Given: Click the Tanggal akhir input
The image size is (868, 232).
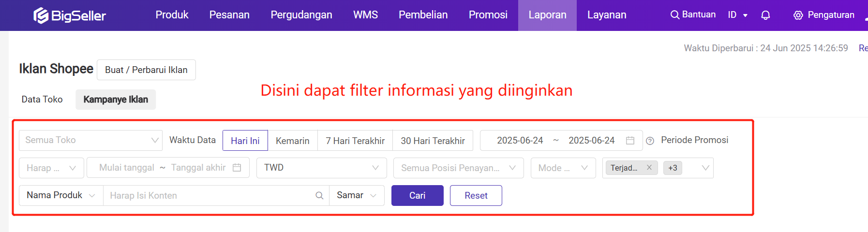Looking at the screenshot, I should [198, 167].
